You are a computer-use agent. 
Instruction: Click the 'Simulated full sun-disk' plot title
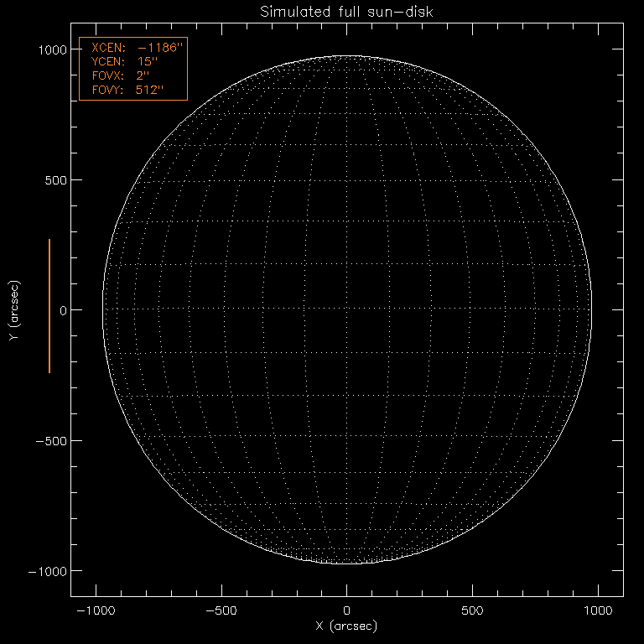coord(347,12)
